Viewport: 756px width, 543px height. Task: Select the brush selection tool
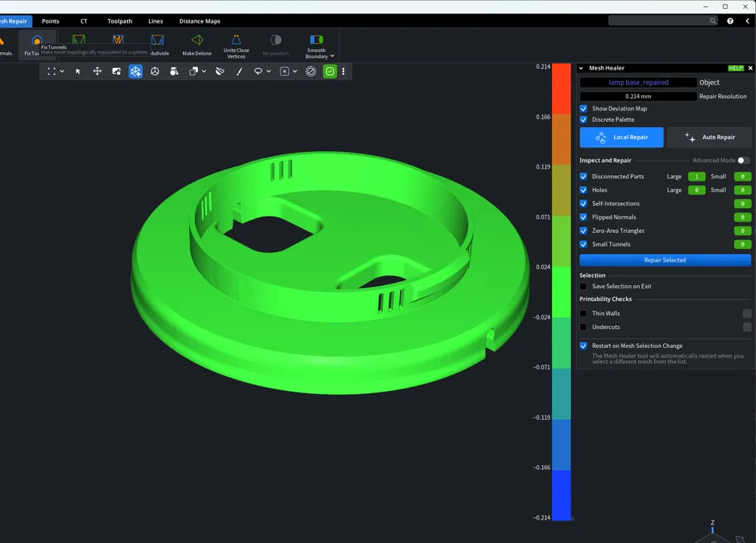point(239,71)
